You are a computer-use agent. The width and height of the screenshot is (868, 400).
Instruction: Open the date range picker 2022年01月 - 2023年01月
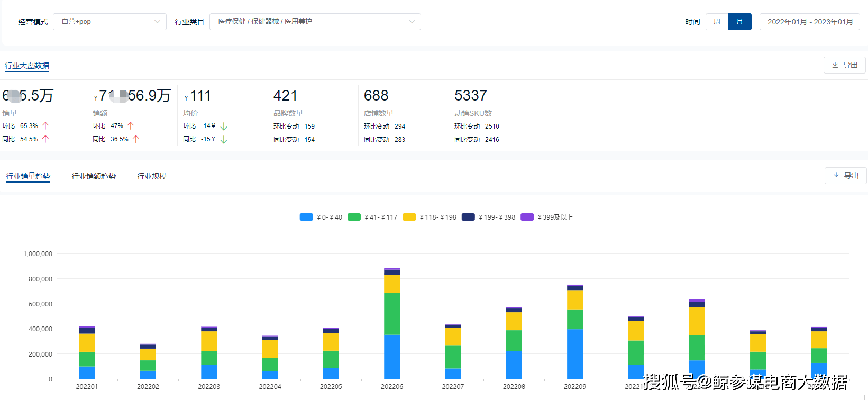(810, 22)
